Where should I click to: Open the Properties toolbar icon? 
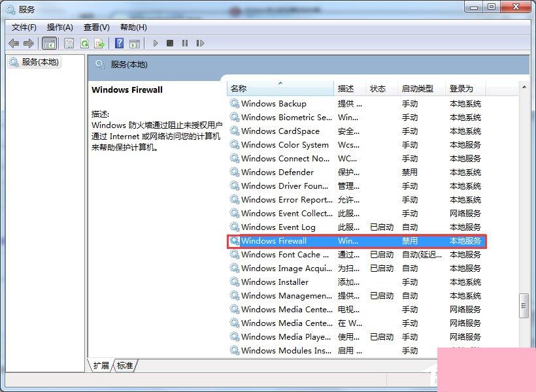[69, 43]
